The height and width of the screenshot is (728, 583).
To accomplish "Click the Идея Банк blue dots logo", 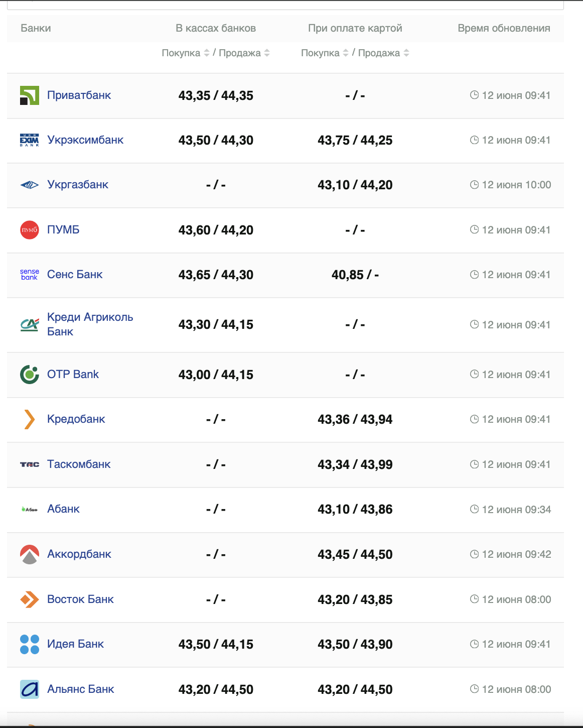I will 29,644.
